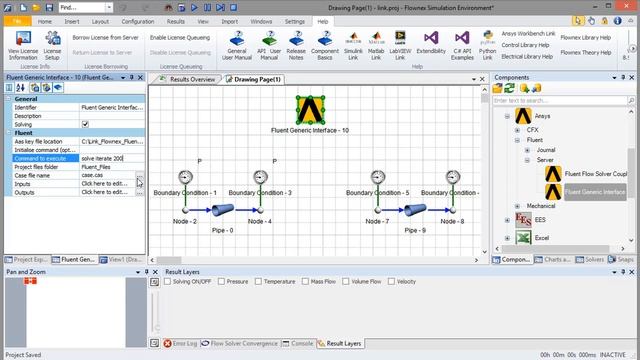The height and width of the screenshot is (360, 640).
Task: Switch to the Error Log tab
Action: pyautogui.click(x=180, y=344)
